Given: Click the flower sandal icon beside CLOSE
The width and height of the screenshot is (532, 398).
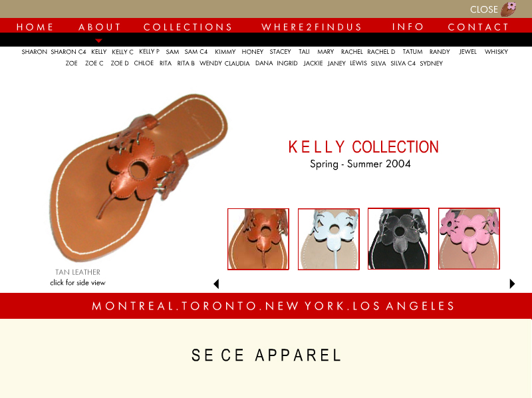Looking at the screenshot, I should pyautogui.click(x=508, y=9).
